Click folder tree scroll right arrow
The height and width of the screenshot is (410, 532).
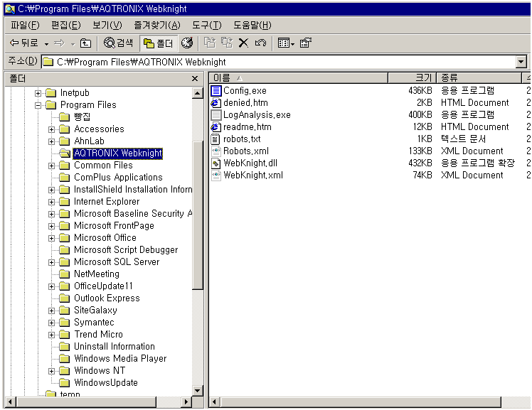pos(186,402)
